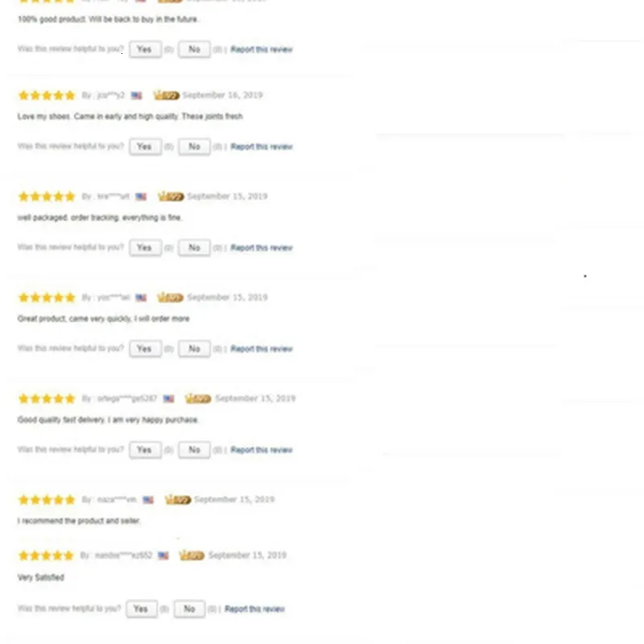The width and height of the screenshot is (644, 644).
Task: Click the VIP crown badge on the 'I recommend the product' review
Action: (x=177, y=499)
